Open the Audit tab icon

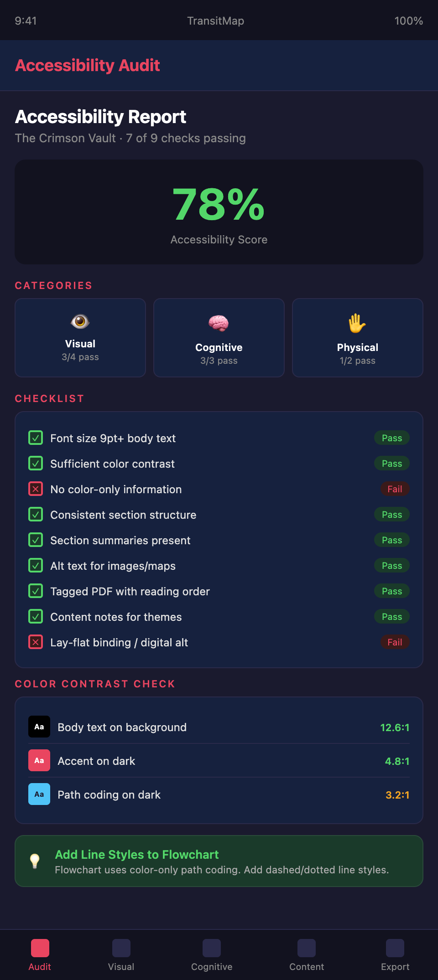(x=40, y=948)
